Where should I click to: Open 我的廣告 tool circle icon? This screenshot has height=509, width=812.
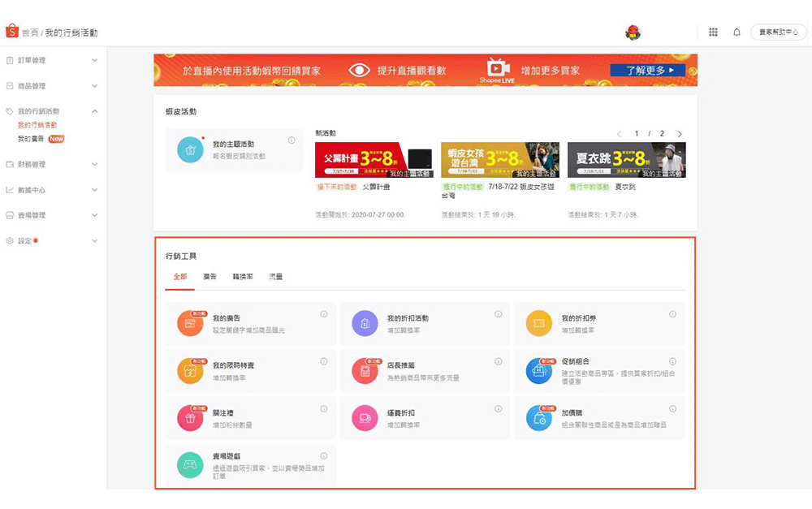pyautogui.click(x=190, y=323)
